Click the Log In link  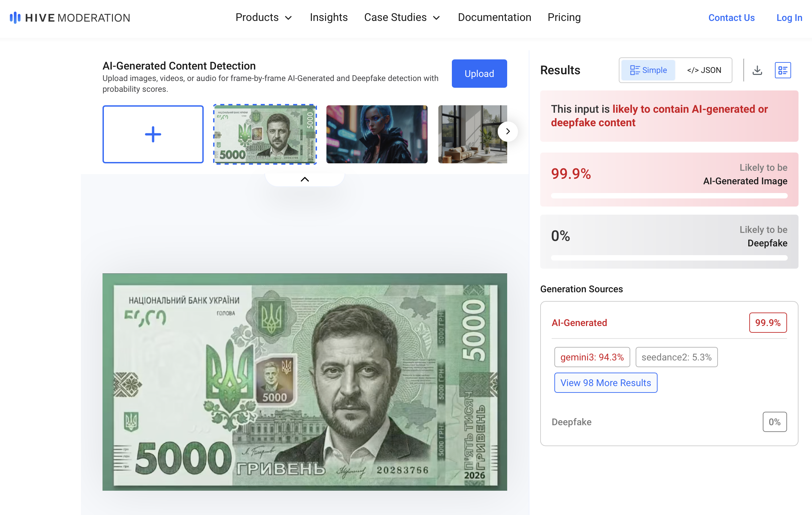coord(789,18)
